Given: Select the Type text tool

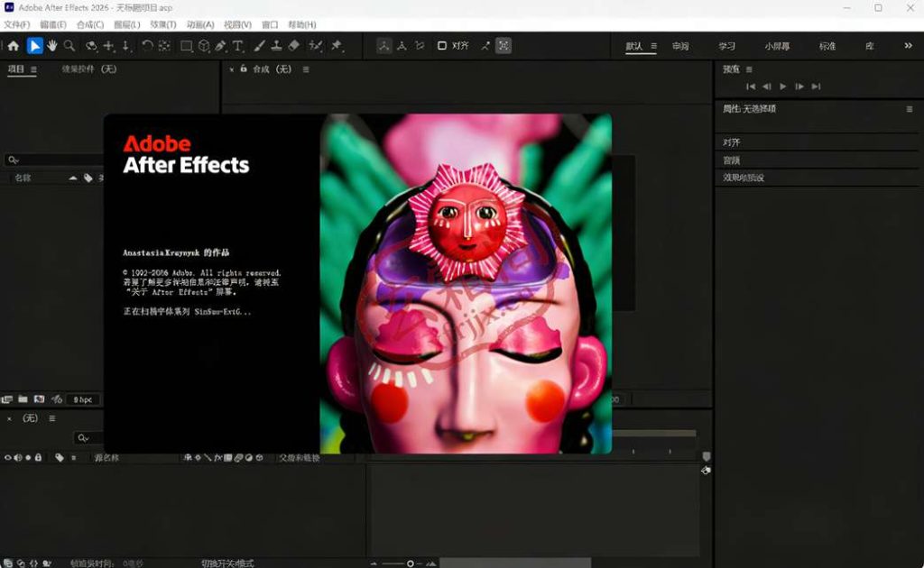Looking at the screenshot, I should (237, 46).
